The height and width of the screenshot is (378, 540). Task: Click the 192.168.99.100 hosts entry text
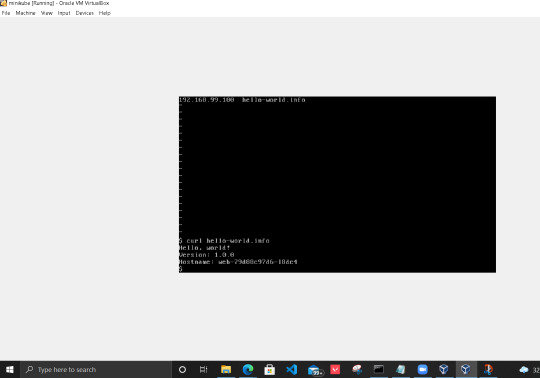(207, 100)
